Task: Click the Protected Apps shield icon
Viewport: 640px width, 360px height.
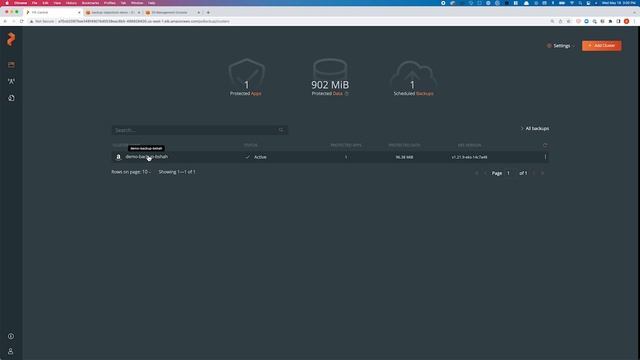Action: 247,73
